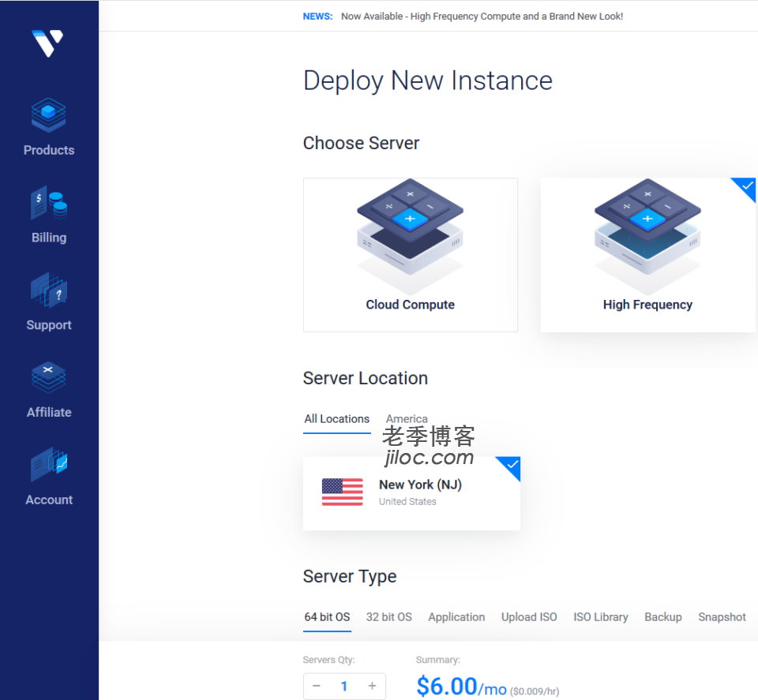Select the Cloud Compute server card
Screen dimensions: 758x700
[x=411, y=255]
